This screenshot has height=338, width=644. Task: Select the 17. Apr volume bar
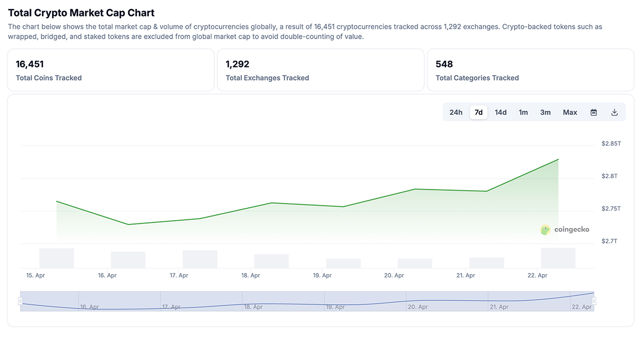200,259
